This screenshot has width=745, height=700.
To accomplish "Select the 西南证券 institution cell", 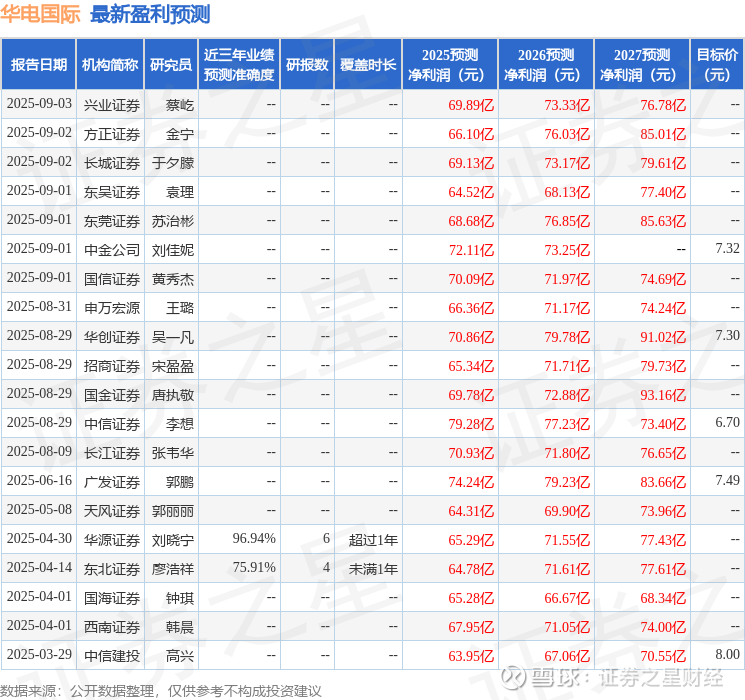I will pyautogui.click(x=112, y=627).
